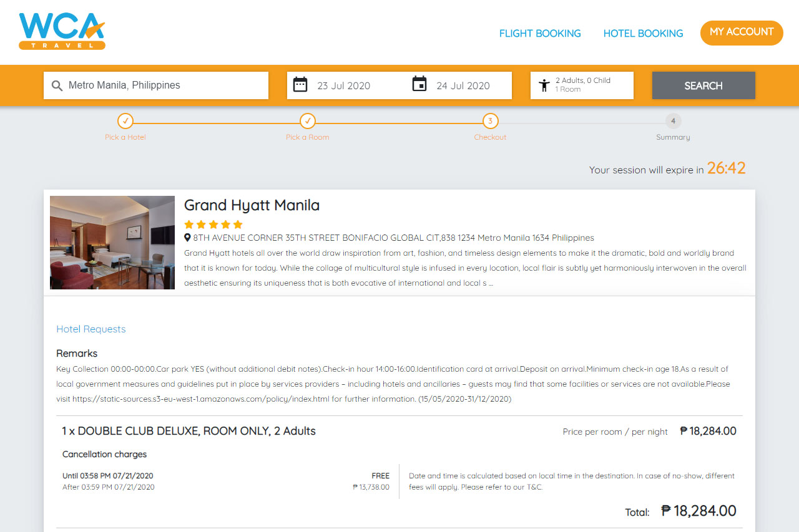Click 'Until 03:58 PM 07/21/2020' cancellation row
Screen dimensions: 799x532
point(108,476)
